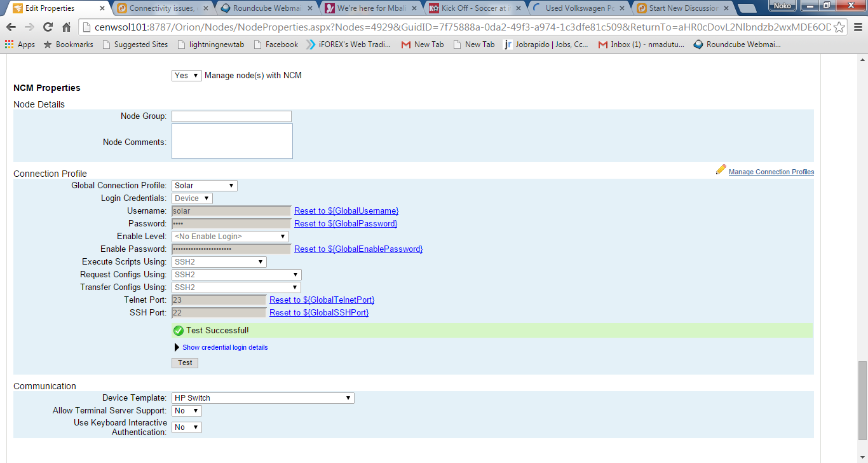The image size is (868, 463).
Task: Open Allow Terminal Server Support dropdown
Action: [x=187, y=411]
